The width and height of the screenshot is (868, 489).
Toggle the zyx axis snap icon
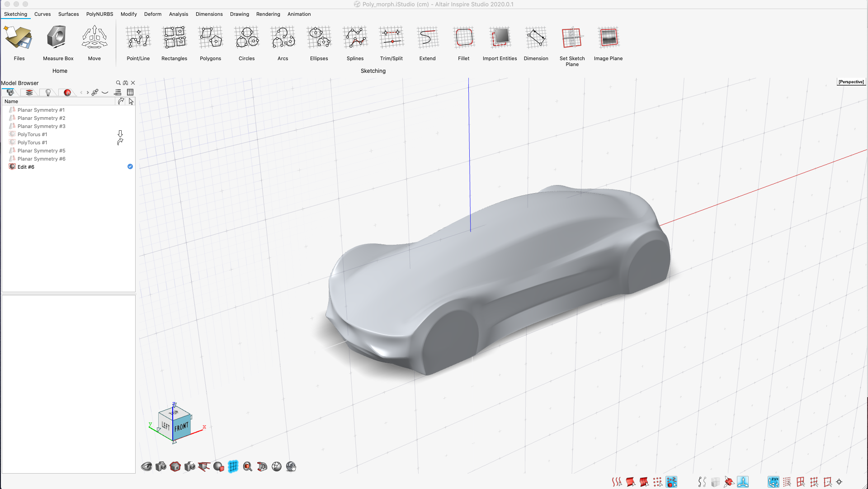click(774, 482)
